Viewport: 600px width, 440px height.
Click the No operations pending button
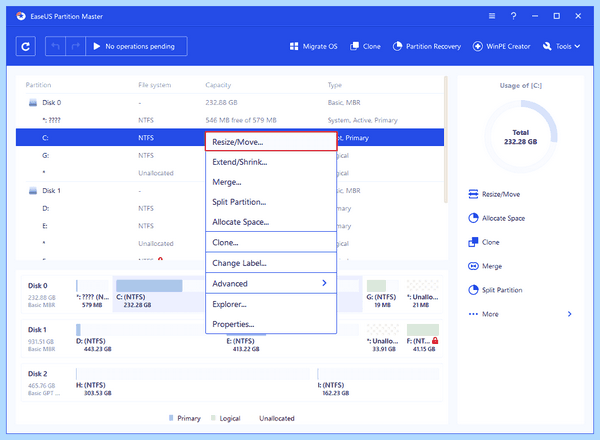136,46
